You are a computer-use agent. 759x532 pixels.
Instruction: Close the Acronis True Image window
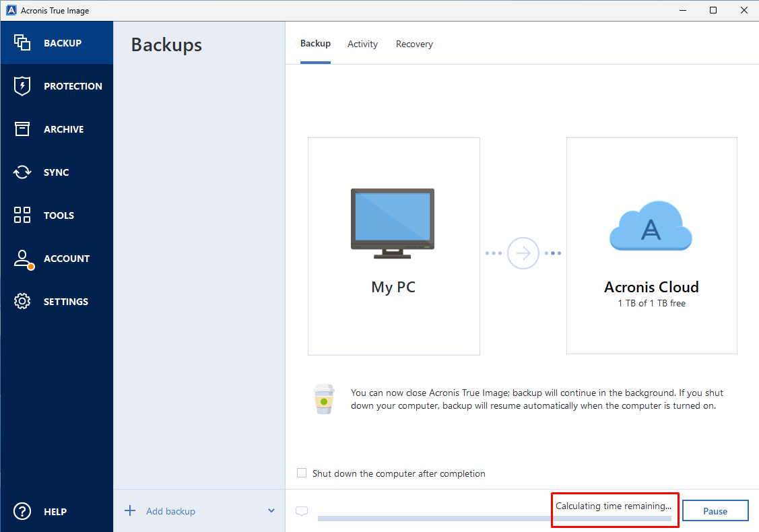point(744,10)
